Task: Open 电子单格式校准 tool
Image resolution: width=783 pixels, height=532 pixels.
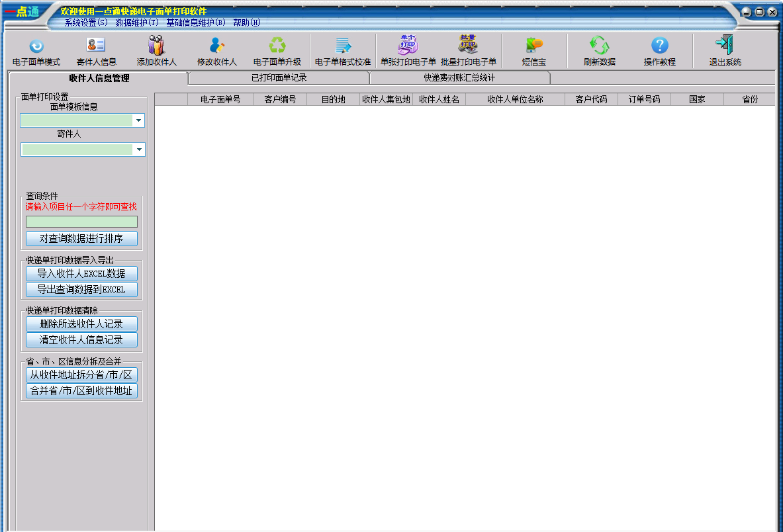Action: 342,46
